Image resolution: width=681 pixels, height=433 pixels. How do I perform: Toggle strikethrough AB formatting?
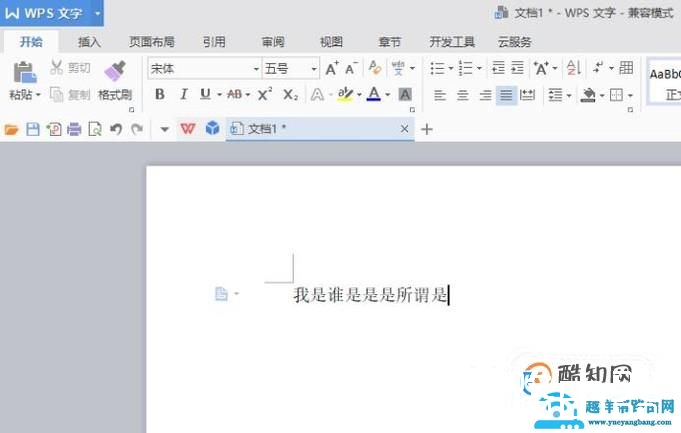click(235, 94)
